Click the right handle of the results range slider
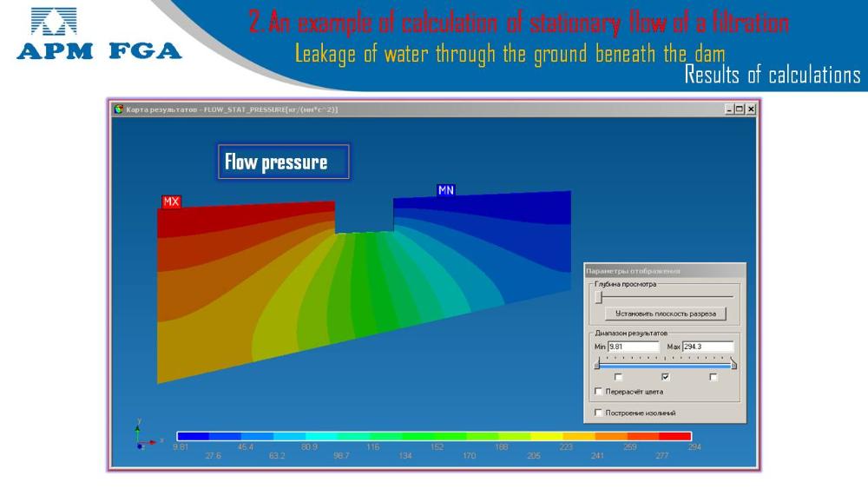The image size is (868, 489). pyautogui.click(x=733, y=365)
